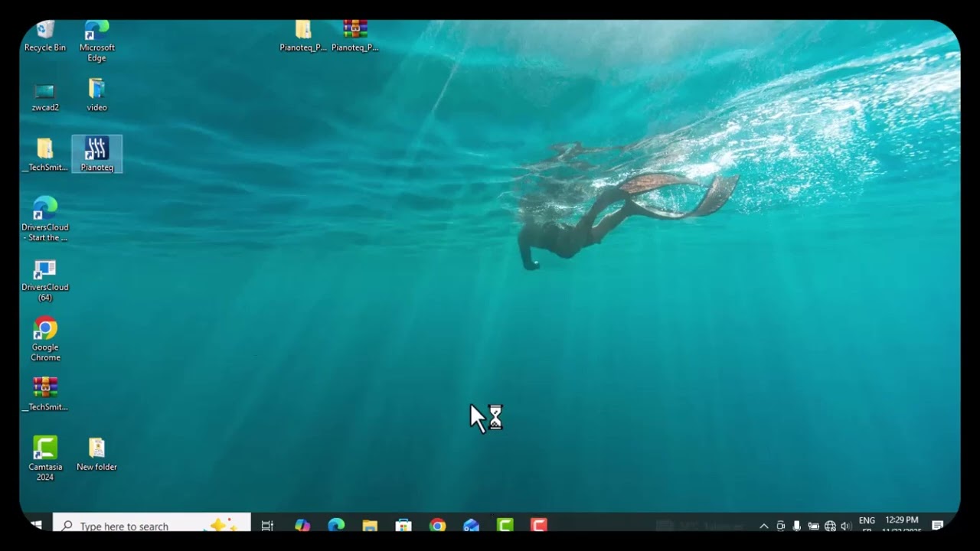Viewport: 980px width, 551px height.
Task: Select the Camtasia 2024 desktop shortcut
Action: (45, 458)
